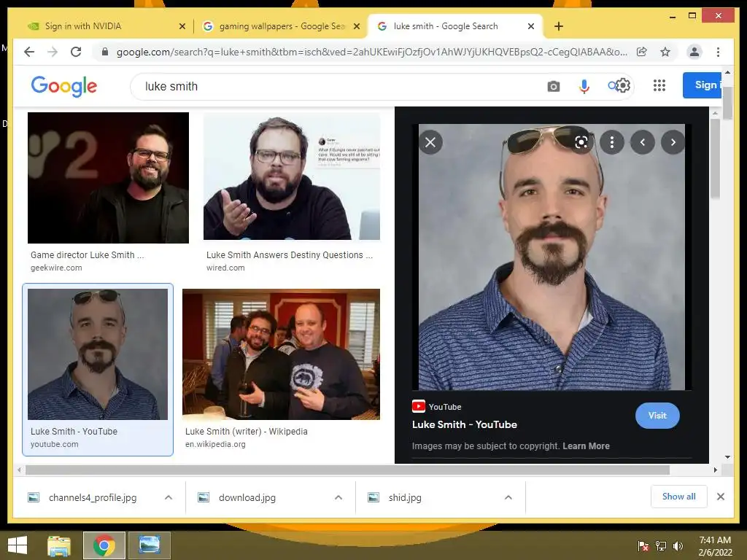Click the preview panel vertical scrollbar thumb
The width and height of the screenshot is (747, 560).
(715, 157)
